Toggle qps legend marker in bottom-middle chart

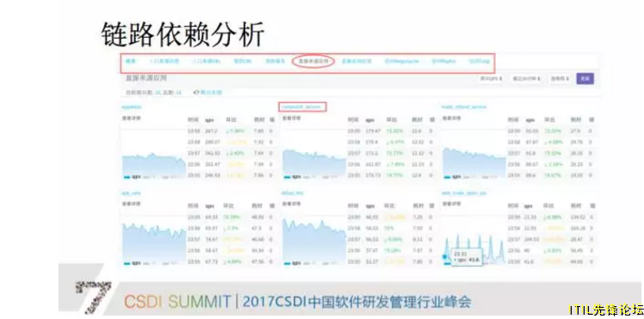click(x=287, y=263)
